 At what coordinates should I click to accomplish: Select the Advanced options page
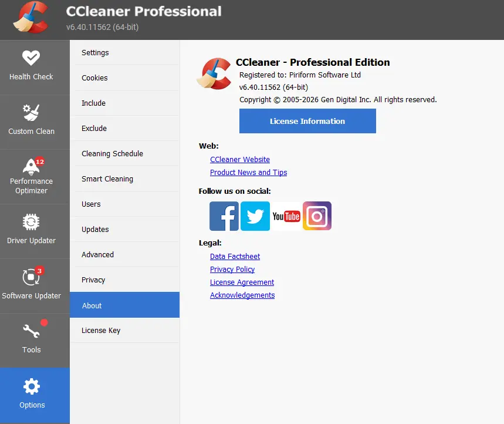(124, 254)
